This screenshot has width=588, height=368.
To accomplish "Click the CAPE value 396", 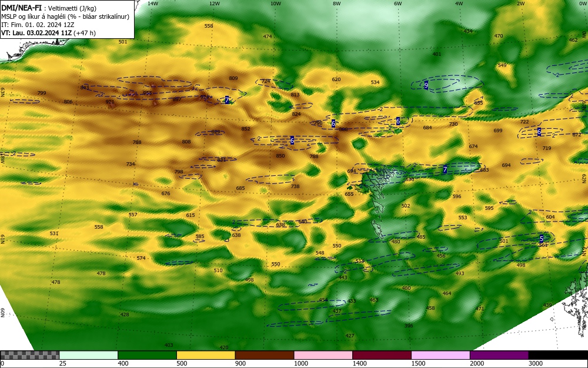I will [409, 326].
